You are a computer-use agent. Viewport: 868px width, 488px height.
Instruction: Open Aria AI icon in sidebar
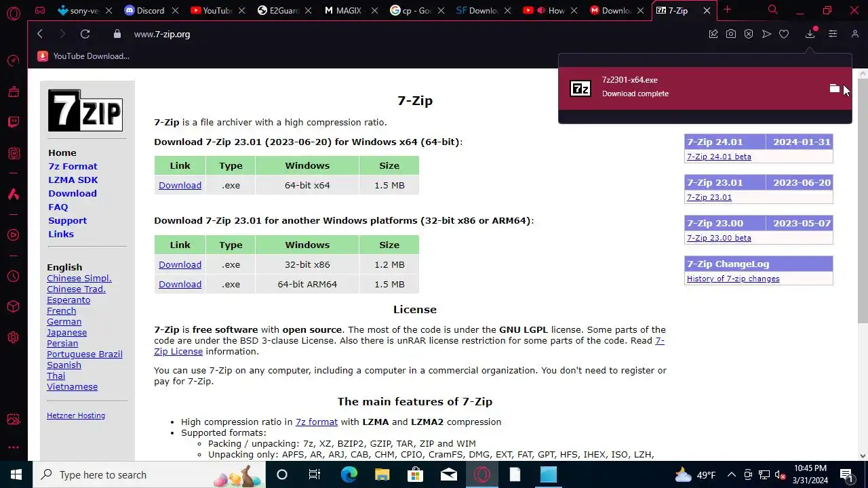pos(14,195)
